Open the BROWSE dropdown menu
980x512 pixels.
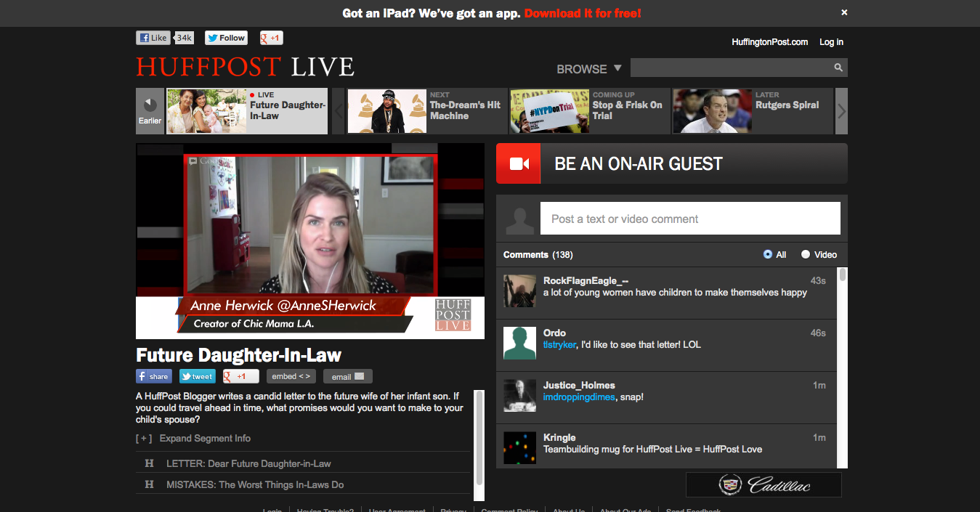[x=589, y=69]
